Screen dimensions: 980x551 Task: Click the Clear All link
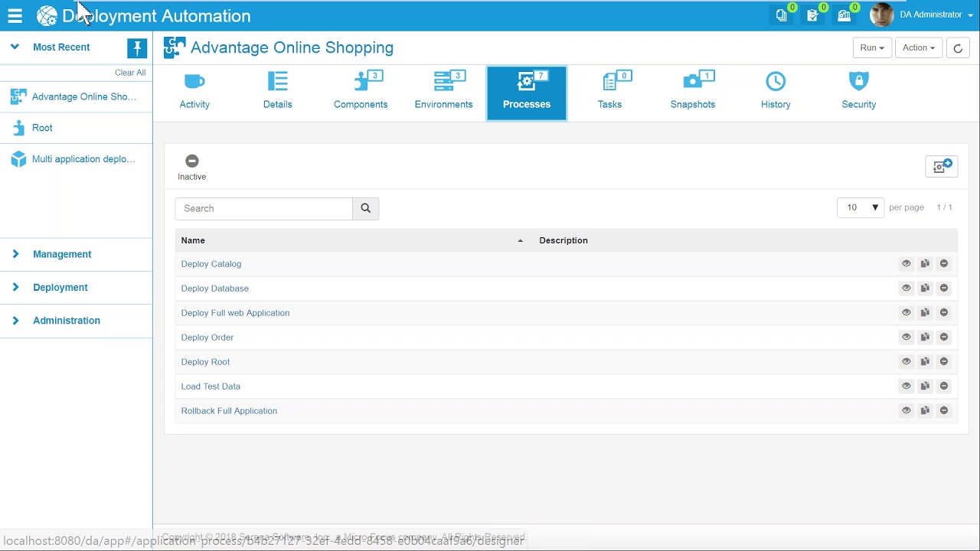point(130,73)
